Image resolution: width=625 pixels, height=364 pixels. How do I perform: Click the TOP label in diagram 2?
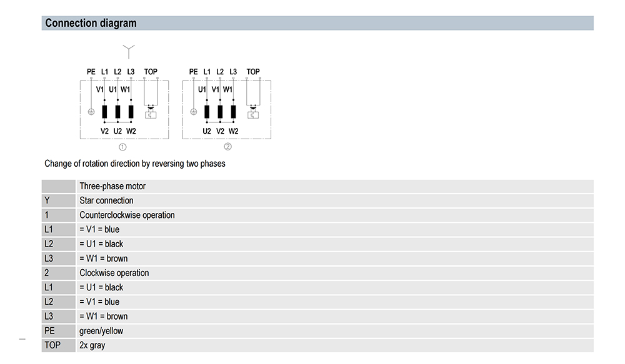click(x=253, y=72)
